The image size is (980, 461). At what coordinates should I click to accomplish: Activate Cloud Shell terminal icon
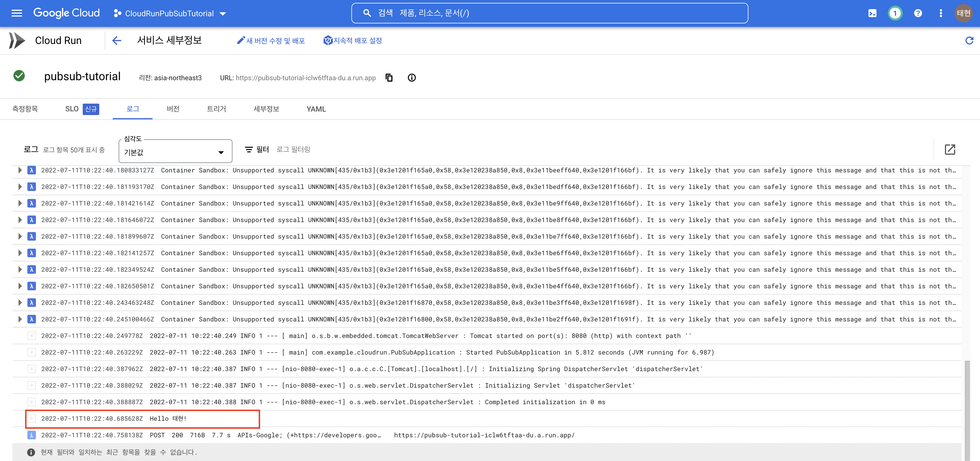point(872,13)
